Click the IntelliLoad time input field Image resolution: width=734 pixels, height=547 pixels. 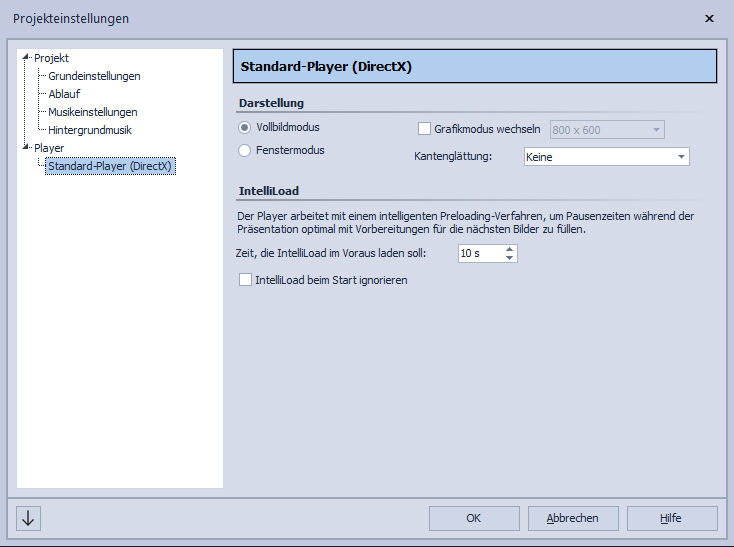[479, 254]
